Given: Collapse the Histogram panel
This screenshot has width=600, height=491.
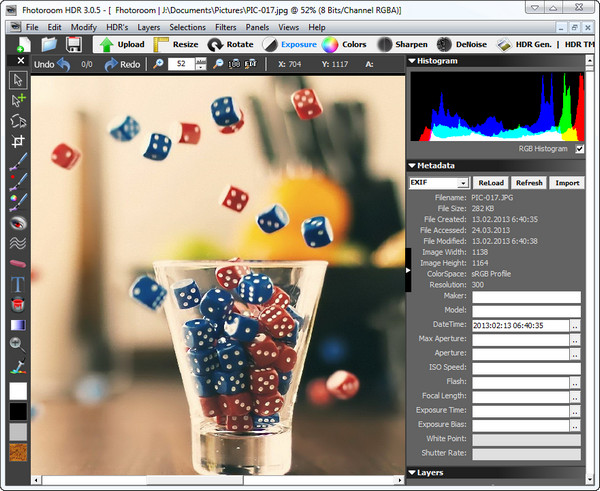Looking at the screenshot, I should 412,61.
